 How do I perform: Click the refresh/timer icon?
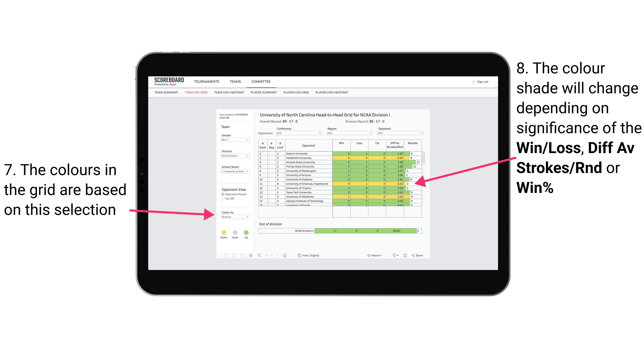point(285,255)
